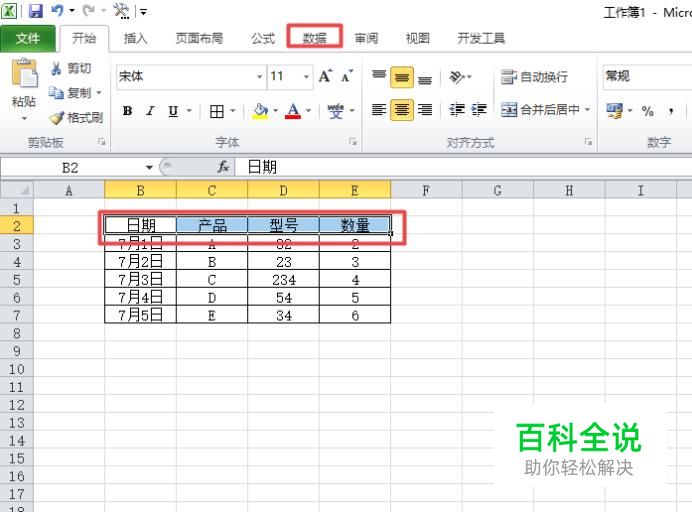This screenshot has height=512, width=692.
Task: Select the Format Painter (格式刷) brush
Action: [x=56, y=117]
